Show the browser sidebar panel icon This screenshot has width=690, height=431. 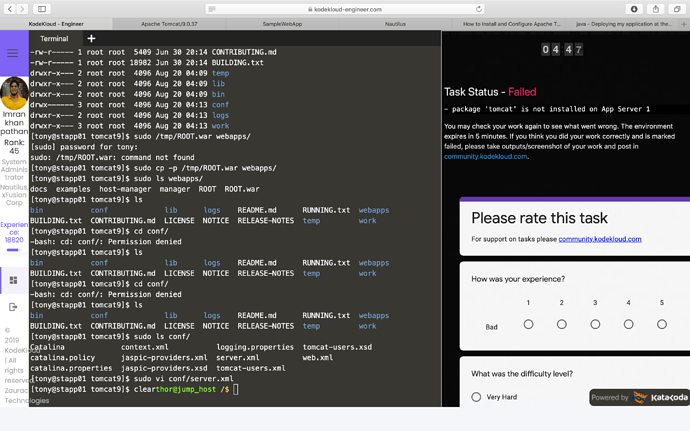42,9
